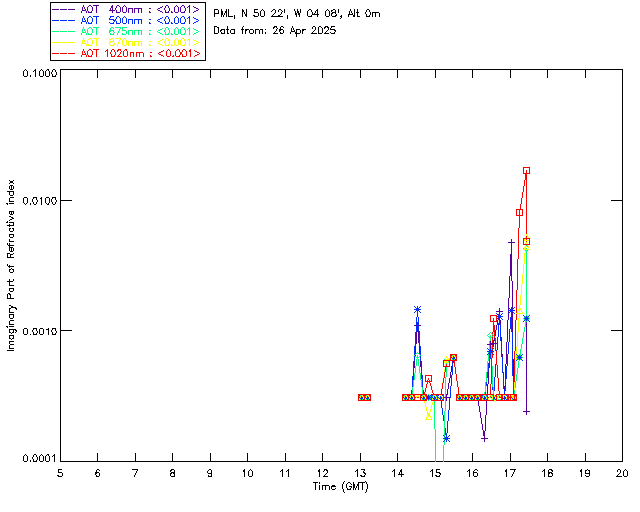Click the x-axis tick label 7

click(x=135, y=473)
